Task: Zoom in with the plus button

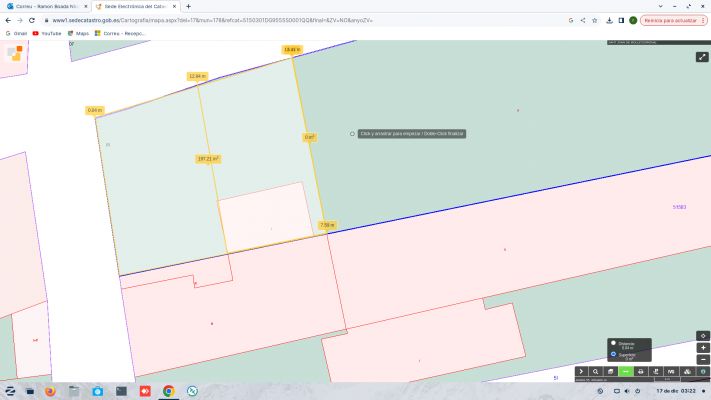Action: tap(703, 347)
